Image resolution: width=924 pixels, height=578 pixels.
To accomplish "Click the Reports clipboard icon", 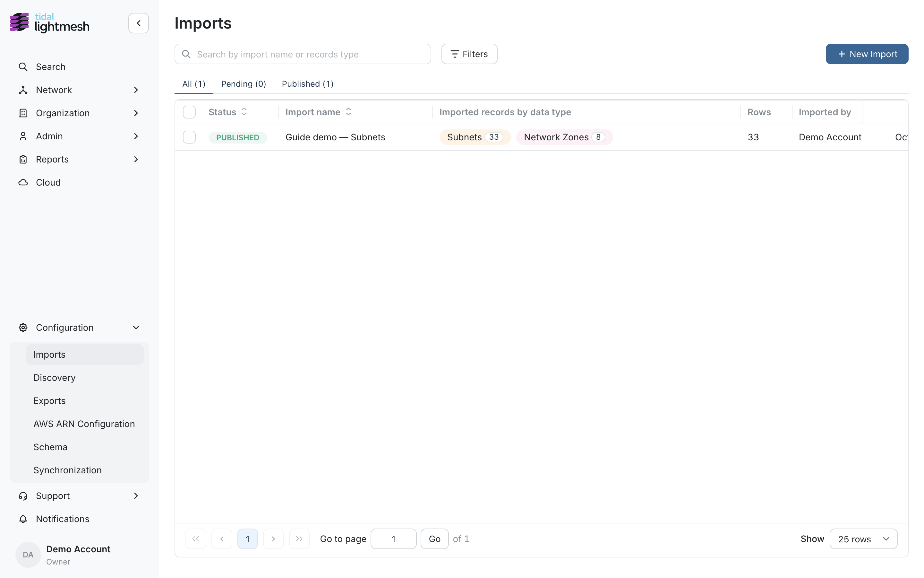I will [x=23, y=159].
